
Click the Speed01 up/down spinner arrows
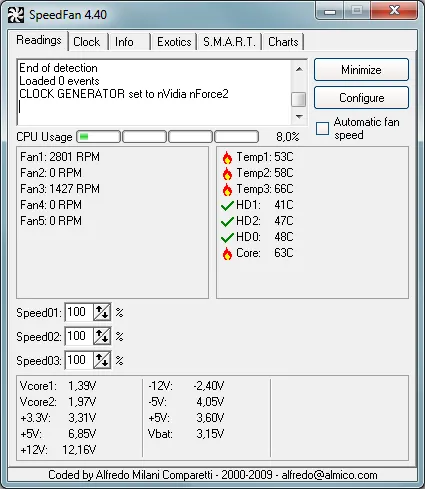click(x=102, y=312)
